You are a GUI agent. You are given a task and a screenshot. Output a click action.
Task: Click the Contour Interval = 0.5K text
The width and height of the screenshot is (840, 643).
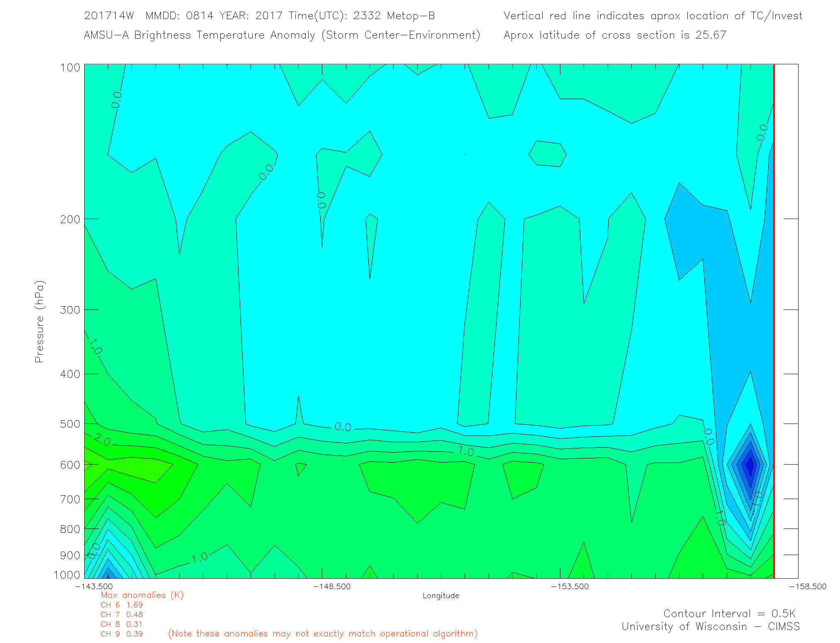(729, 614)
